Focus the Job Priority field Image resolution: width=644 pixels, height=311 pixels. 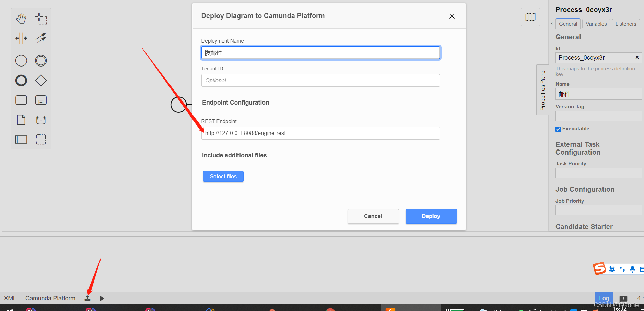click(x=599, y=210)
